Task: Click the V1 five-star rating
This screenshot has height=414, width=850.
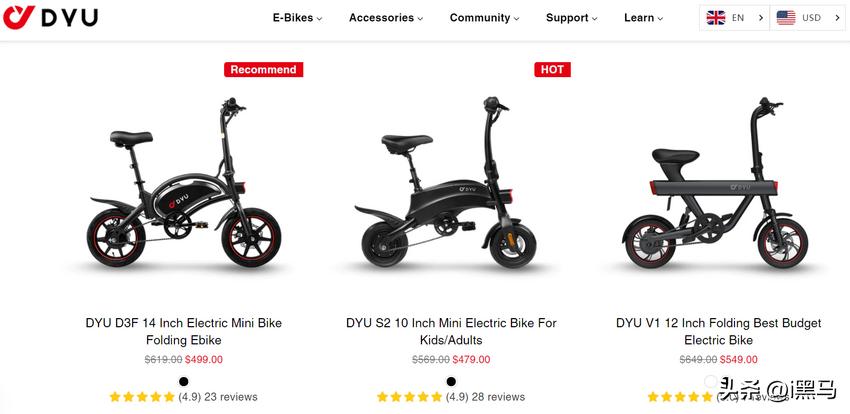Action: [x=680, y=397]
